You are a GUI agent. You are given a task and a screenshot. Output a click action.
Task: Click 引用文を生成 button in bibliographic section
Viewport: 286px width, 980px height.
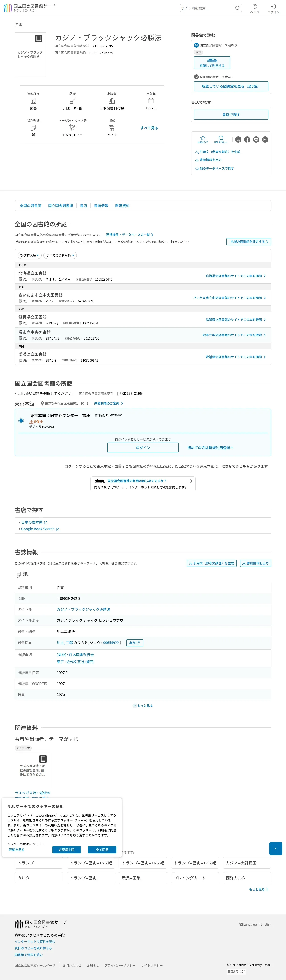[x=212, y=563]
